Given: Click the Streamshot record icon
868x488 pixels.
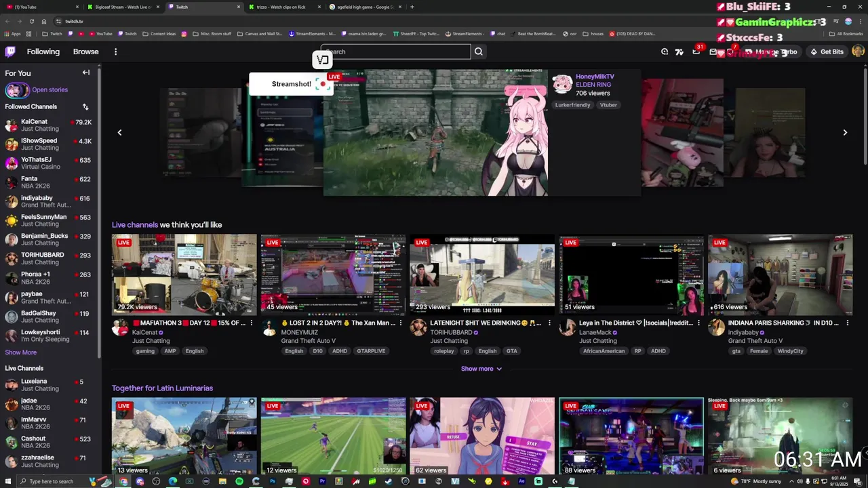Looking at the screenshot, I should [323, 84].
